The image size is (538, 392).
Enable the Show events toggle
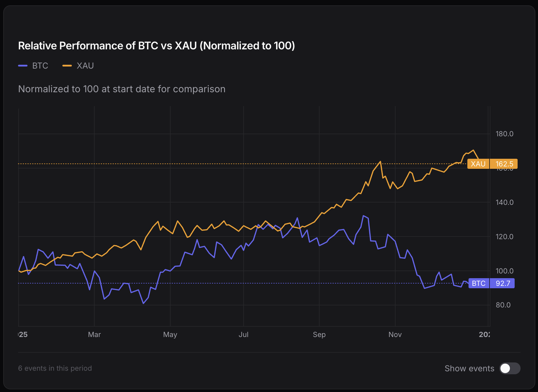point(511,368)
